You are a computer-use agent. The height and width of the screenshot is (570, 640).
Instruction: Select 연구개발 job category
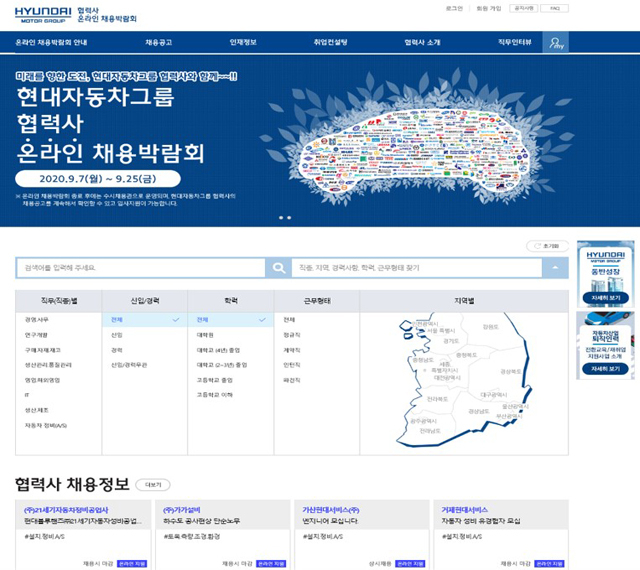coord(36,335)
